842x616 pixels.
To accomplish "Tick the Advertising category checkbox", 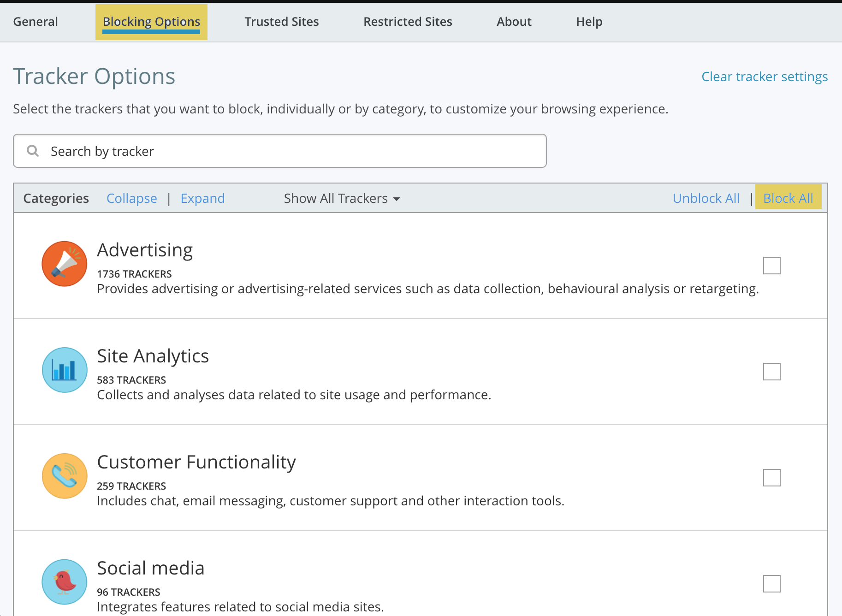I will coord(771,266).
